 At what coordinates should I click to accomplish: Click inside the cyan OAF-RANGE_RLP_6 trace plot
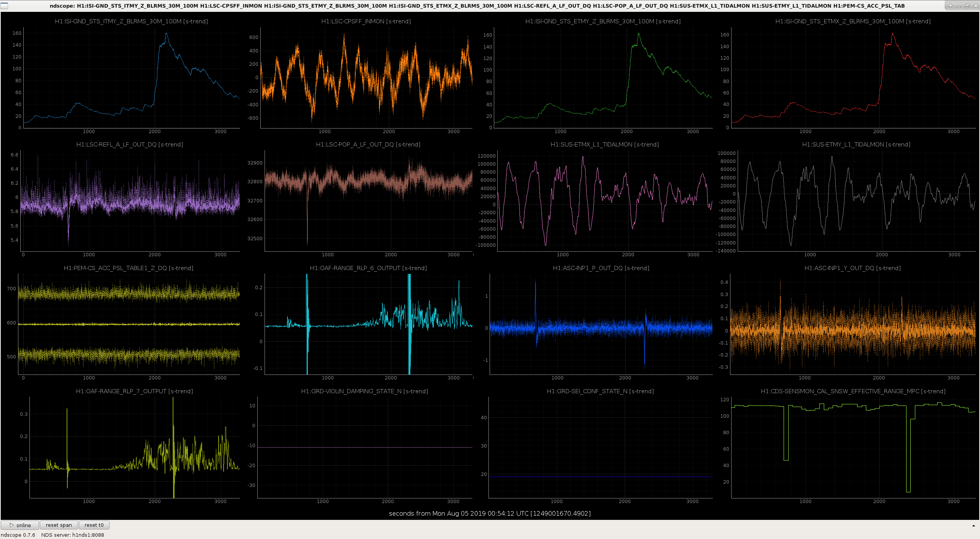point(369,324)
